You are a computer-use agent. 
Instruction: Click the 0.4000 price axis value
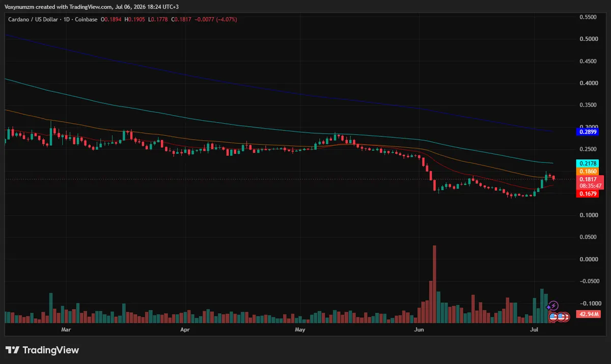coord(588,83)
